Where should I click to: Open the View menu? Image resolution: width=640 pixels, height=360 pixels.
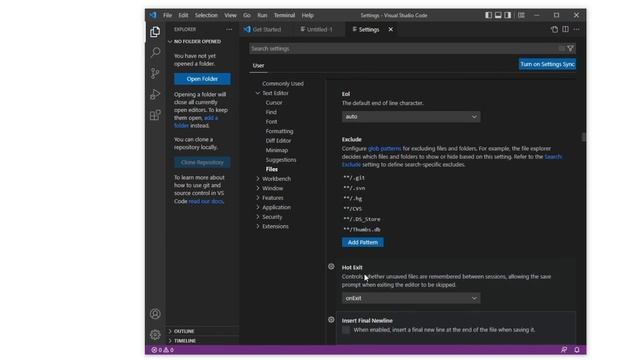point(230,15)
